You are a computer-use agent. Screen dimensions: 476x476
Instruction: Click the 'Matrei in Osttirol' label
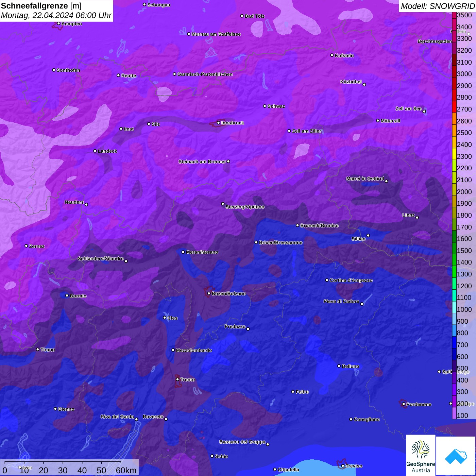365,178
